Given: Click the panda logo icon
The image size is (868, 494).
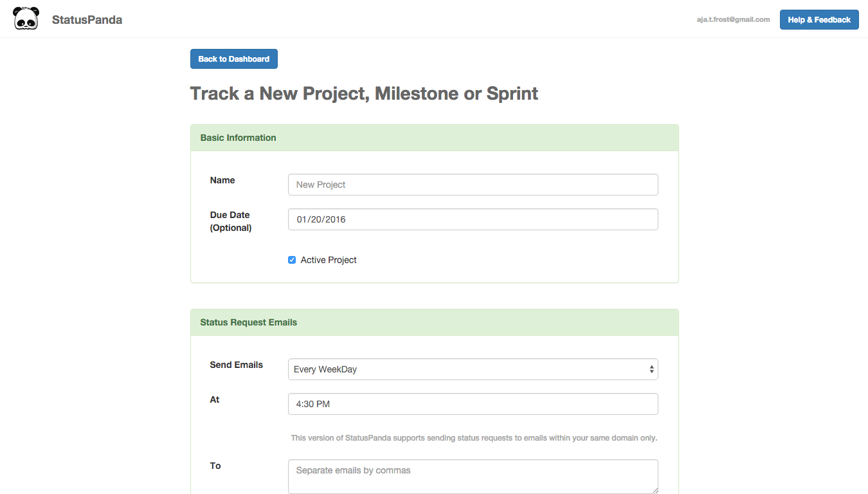Looking at the screenshot, I should click(26, 19).
